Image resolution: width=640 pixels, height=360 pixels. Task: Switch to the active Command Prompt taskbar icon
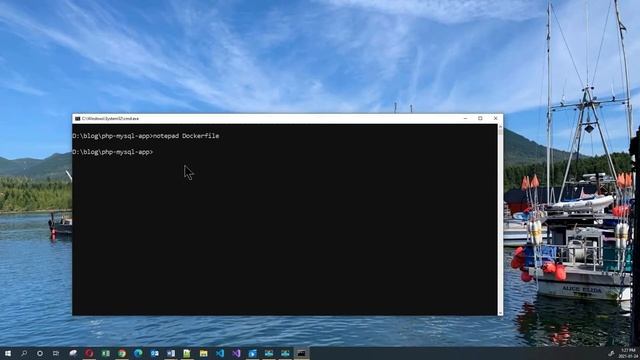(301, 353)
